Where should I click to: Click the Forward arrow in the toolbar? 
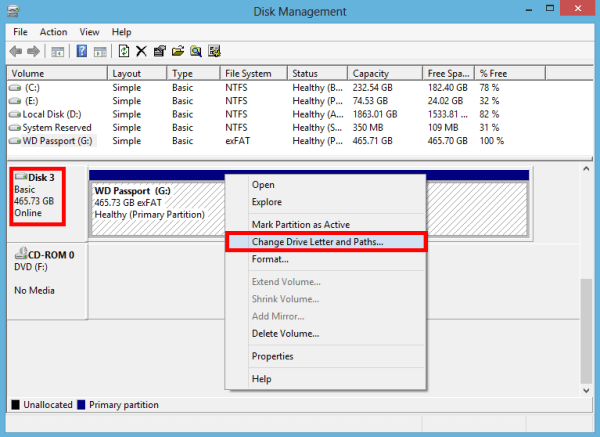(34, 51)
